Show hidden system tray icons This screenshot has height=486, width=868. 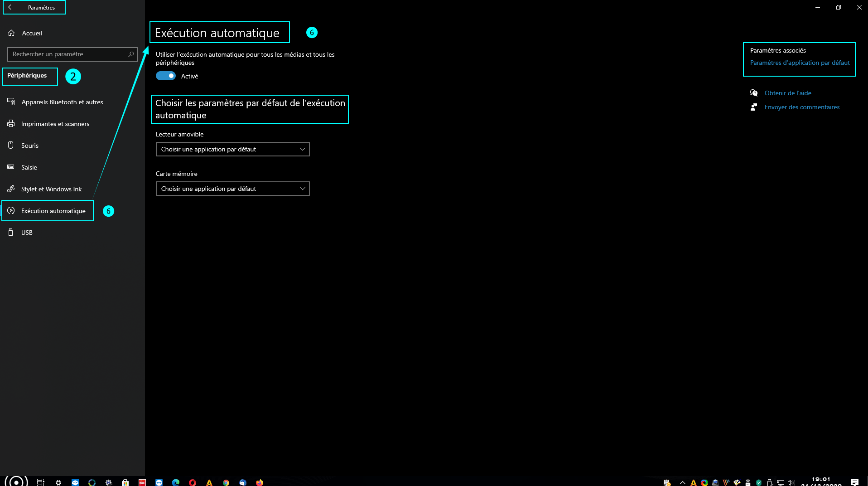click(x=682, y=482)
